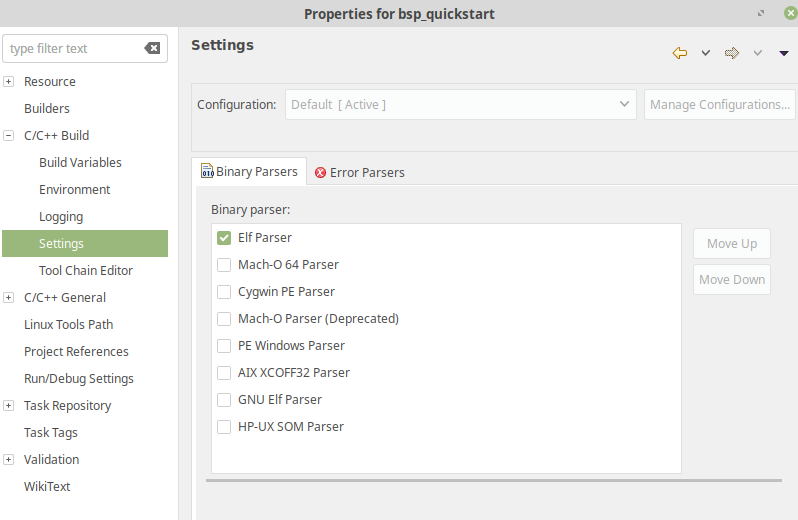Clear the filter text with the eraser icon
This screenshot has height=520, width=798.
click(x=152, y=48)
